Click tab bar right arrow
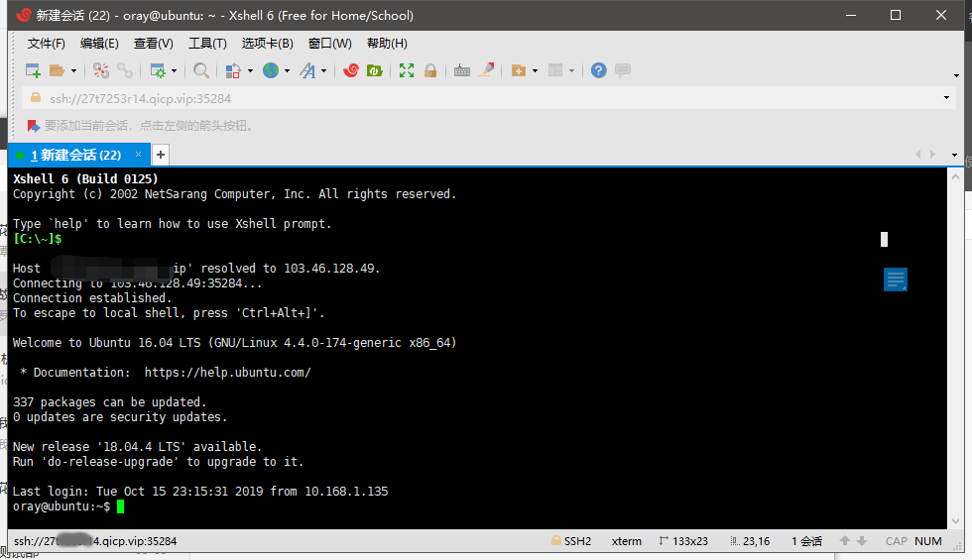Screen dimensions: 972x560 coord(932,155)
